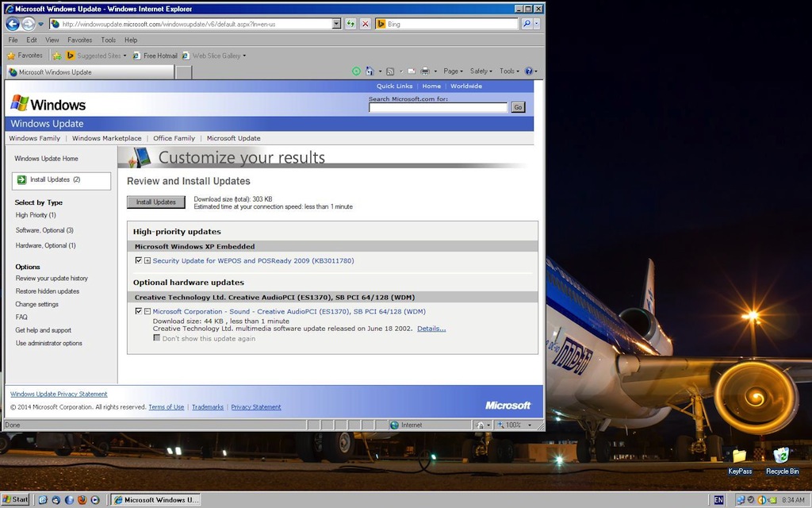Open the Page dropdown in command bar
This screenshot has width=812, height=508.
453,71
